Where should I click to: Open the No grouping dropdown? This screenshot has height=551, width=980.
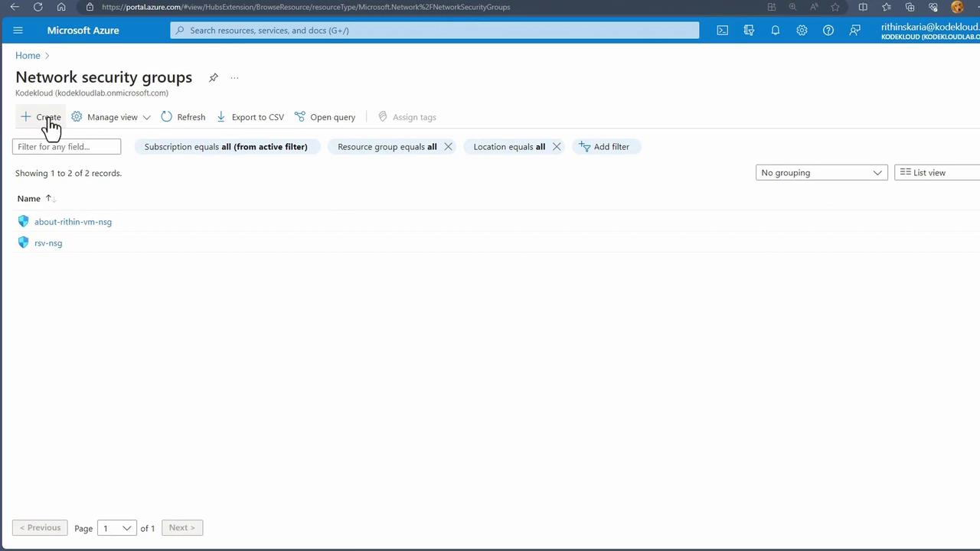(822, 173)
